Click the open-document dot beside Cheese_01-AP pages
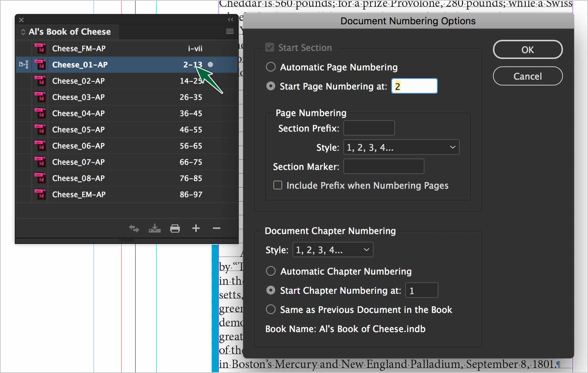This screenshot has width=588, height=373. pyautogui.click(x=211, y=64)
